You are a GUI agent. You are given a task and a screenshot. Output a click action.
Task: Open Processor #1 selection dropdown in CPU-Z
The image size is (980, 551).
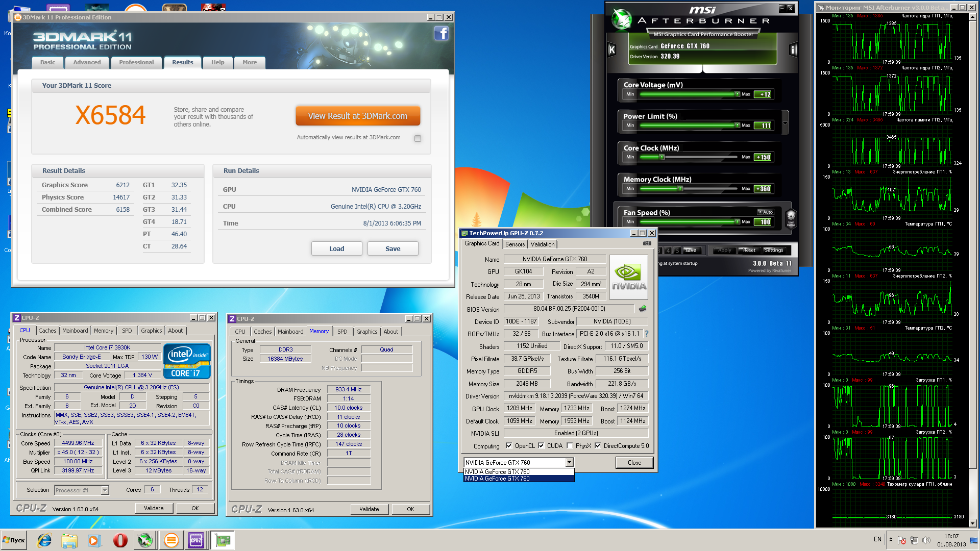(x=105, y=490)
